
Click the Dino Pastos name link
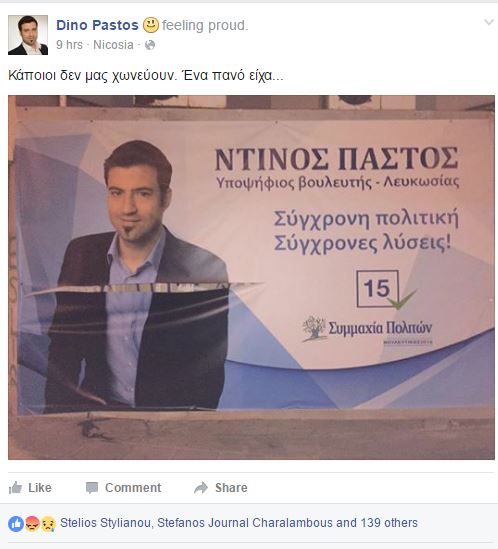97,25
